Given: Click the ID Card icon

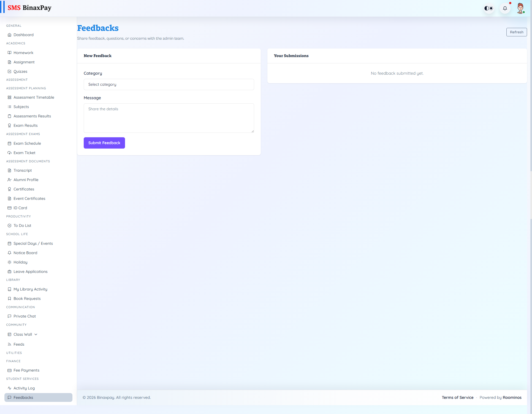Looking at the screenshot, I should [9, 208].
